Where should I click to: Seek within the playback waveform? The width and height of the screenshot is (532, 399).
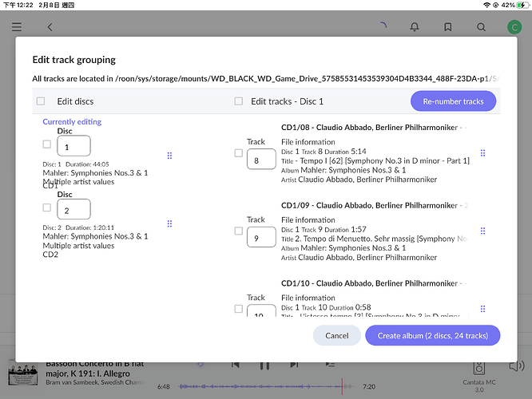click(266, 386)
